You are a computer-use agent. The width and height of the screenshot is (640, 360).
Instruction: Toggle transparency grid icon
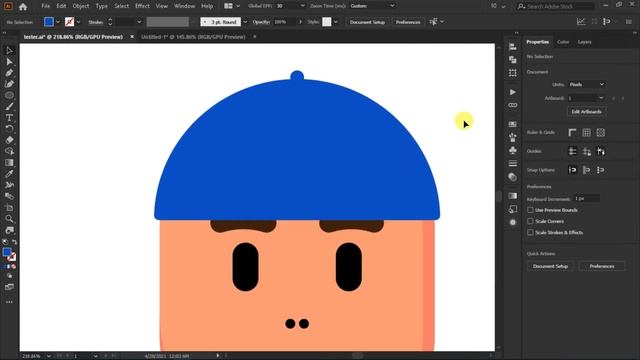(x=600, y=132)
